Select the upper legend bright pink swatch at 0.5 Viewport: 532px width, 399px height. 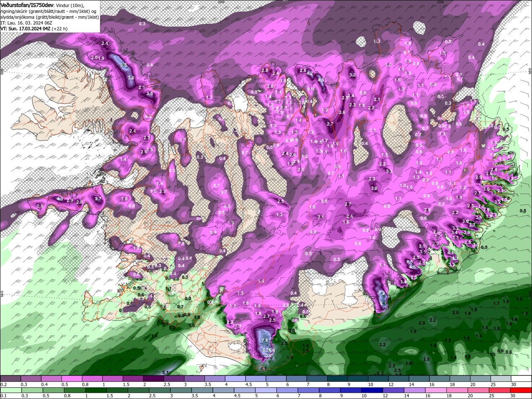point(71,379)
